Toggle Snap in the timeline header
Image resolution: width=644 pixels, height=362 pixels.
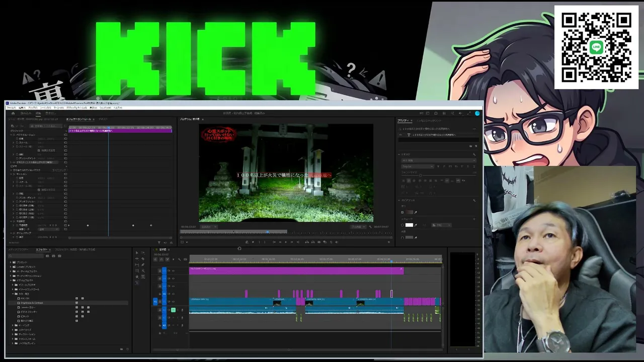click(x=162, y=259)
